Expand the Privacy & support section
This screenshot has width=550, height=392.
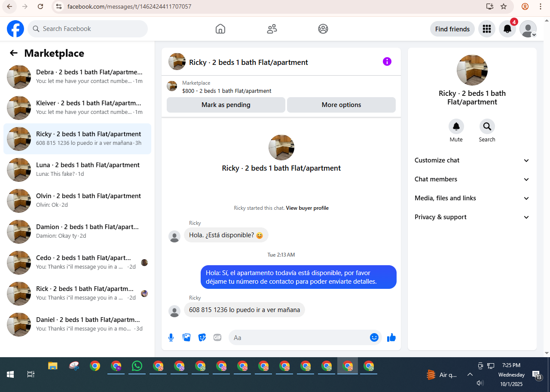(x=472, y=217)
